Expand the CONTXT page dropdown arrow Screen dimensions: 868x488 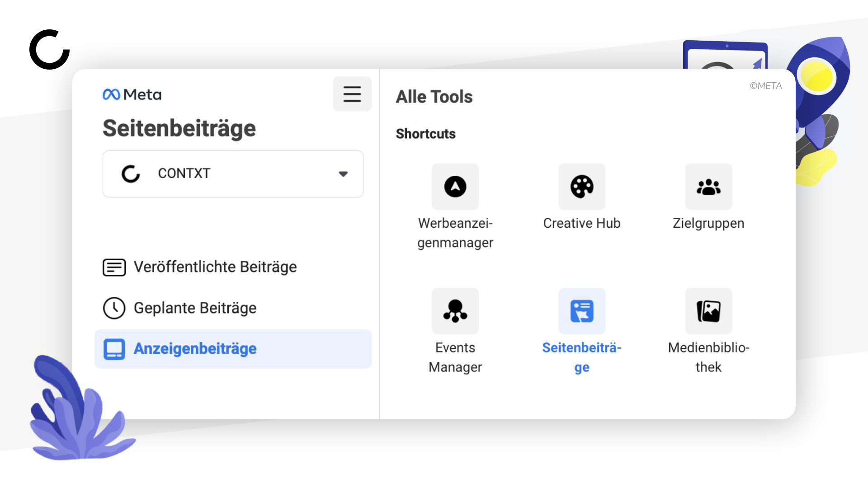click(x=343, y=174)
